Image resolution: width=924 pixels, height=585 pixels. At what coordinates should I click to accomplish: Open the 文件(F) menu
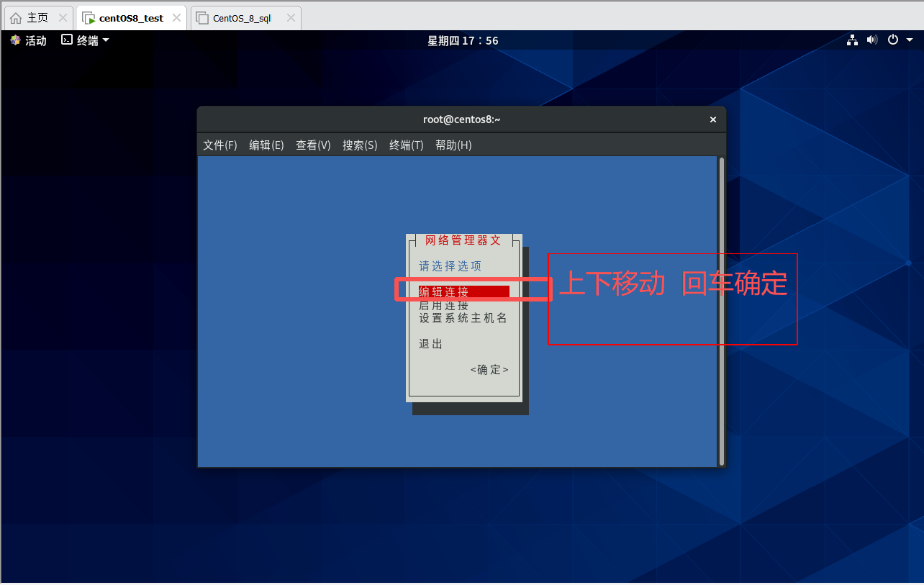click(219, 145)
